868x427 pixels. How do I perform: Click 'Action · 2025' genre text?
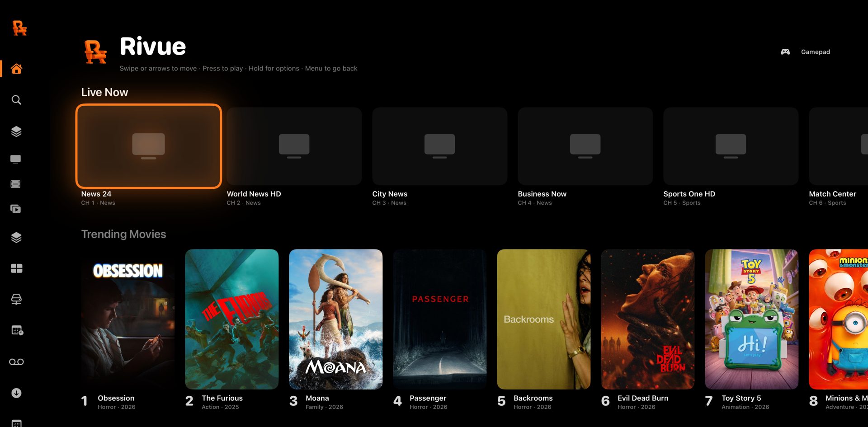220,407
